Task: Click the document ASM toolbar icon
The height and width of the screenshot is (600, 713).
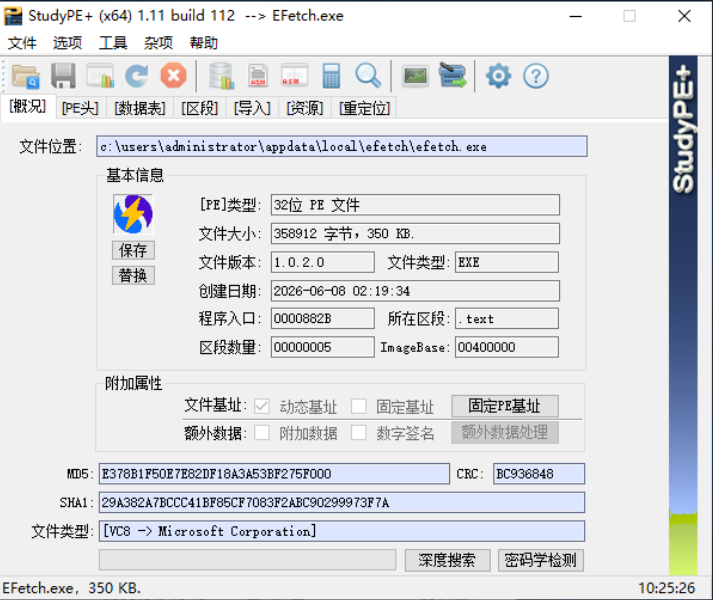Action: click(x=258, y=76)
